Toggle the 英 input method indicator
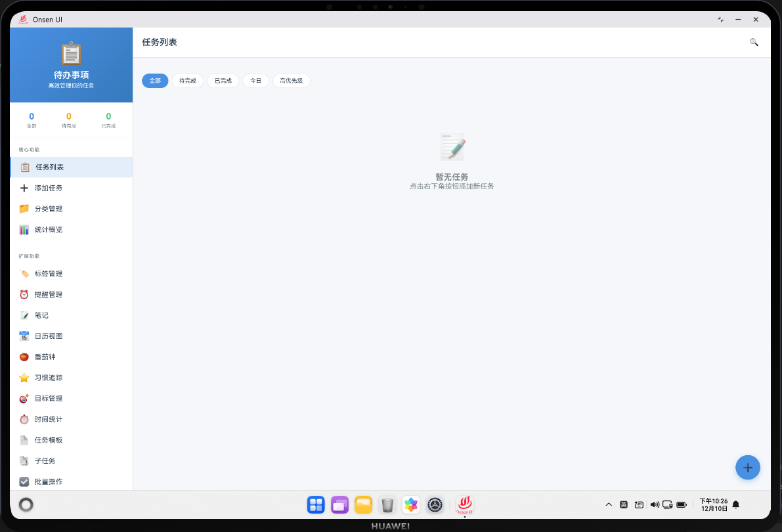Image resolution: width=782 pixels, height=532 pixels. 623,504
